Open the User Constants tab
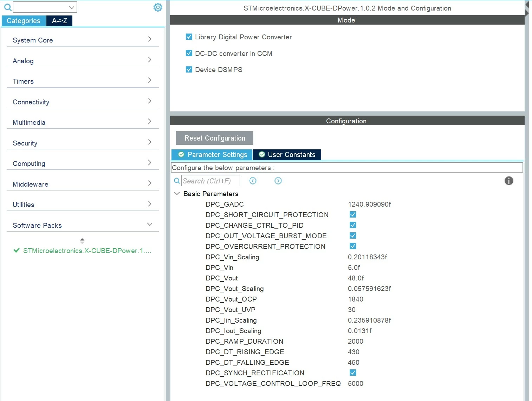Image resolution: width=532 pixels, height=401 pixels. pos(287,155)
